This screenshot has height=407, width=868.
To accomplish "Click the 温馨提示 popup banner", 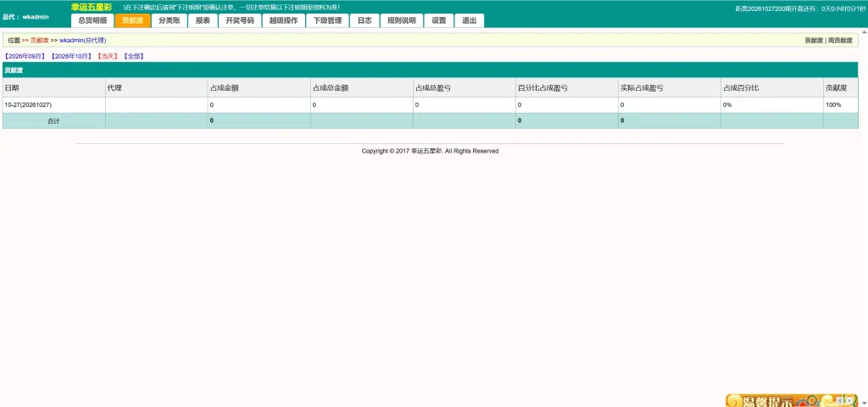I will tap(792, 400).
